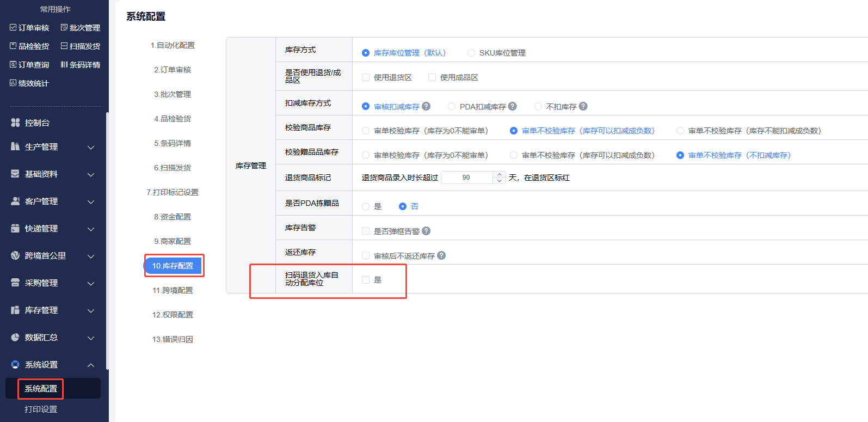Select PDA扣减库存 radio option

[x=452, y=106]
